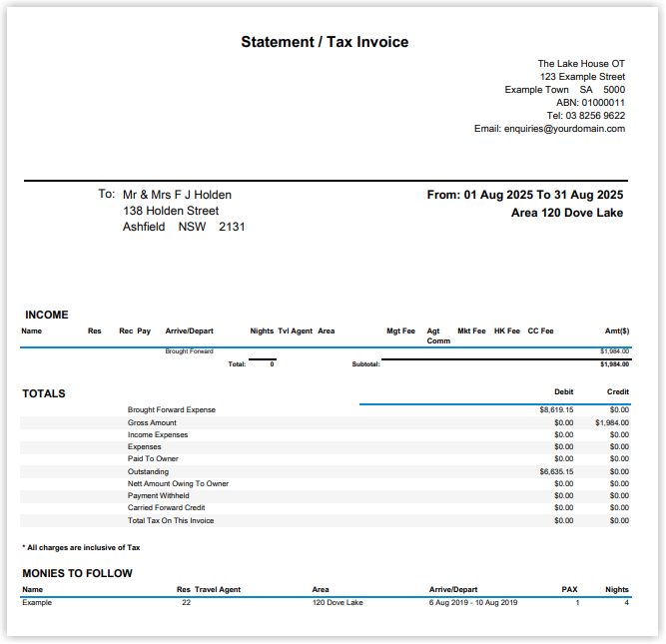The image size is (666, 644).
Task: Click the 'Area 120 Dove Lake' heading
Action: [x=567, y=213]
